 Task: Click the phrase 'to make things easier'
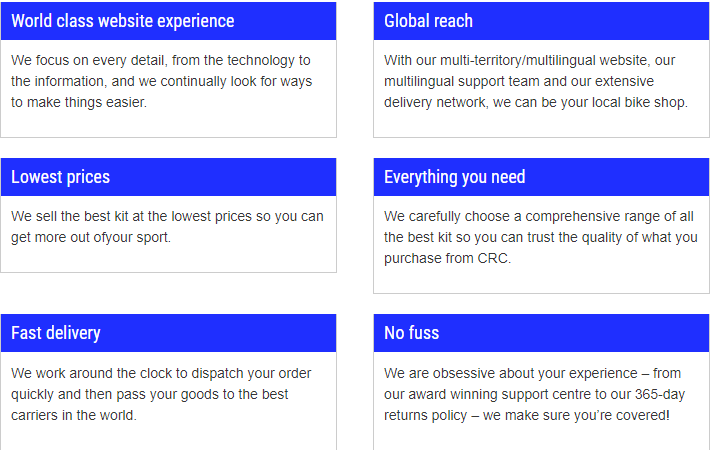tap(78, 103)
